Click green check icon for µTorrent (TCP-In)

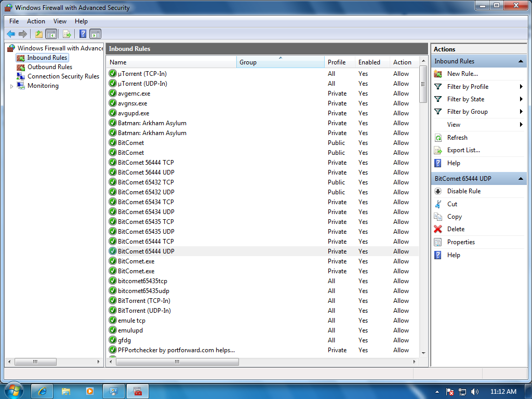113,73
